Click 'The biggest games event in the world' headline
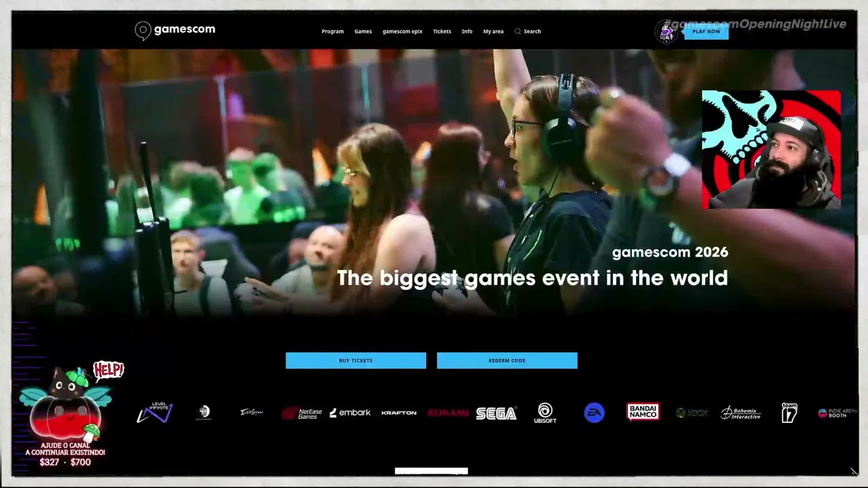 pos(532,278)
